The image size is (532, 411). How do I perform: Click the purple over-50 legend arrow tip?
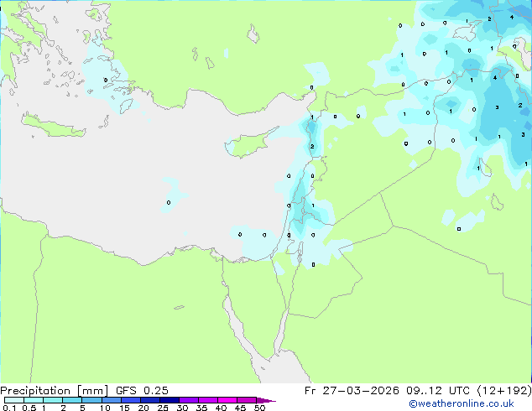[266, 400]
